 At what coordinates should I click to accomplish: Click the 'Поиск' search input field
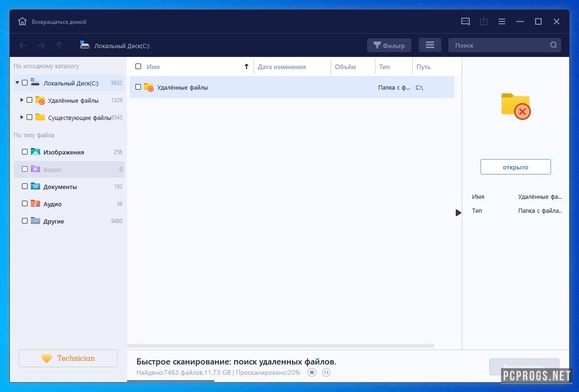click(497, 45)
